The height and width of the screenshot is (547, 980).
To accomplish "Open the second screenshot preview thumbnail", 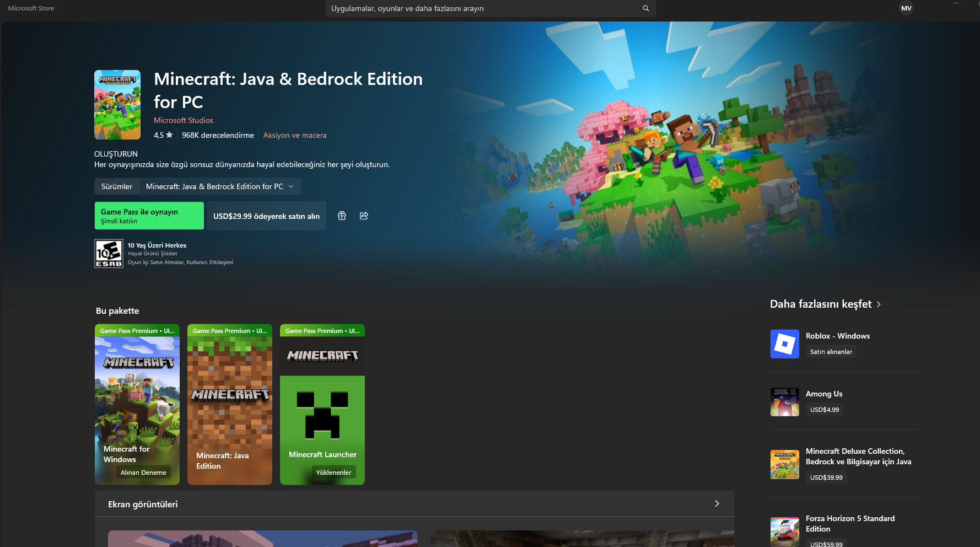I will tap(582, 539).
